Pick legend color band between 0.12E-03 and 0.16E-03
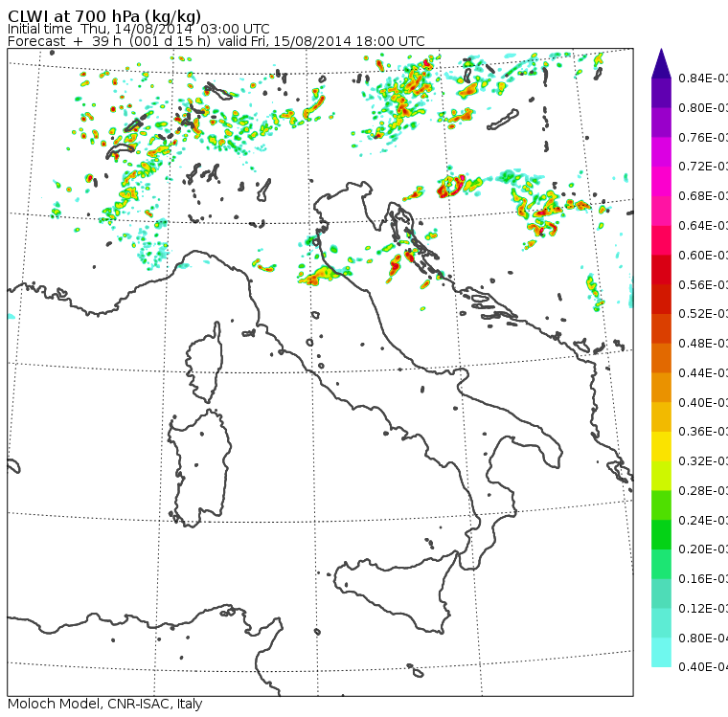 point(661,594)
